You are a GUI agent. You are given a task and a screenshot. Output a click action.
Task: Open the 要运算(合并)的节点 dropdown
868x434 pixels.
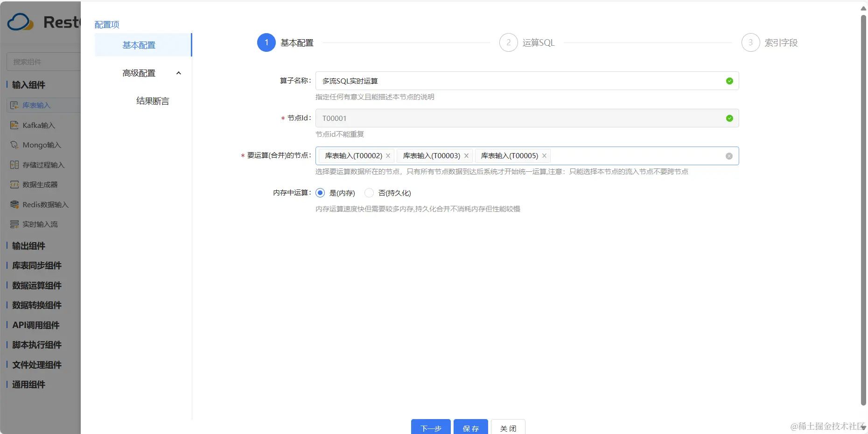click(x=527, y=156)
